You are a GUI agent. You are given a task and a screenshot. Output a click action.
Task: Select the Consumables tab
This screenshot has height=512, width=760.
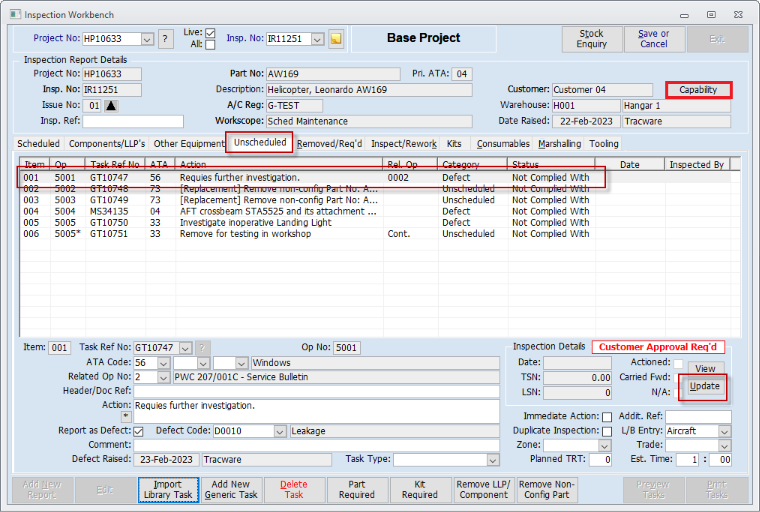coord(503,144)
